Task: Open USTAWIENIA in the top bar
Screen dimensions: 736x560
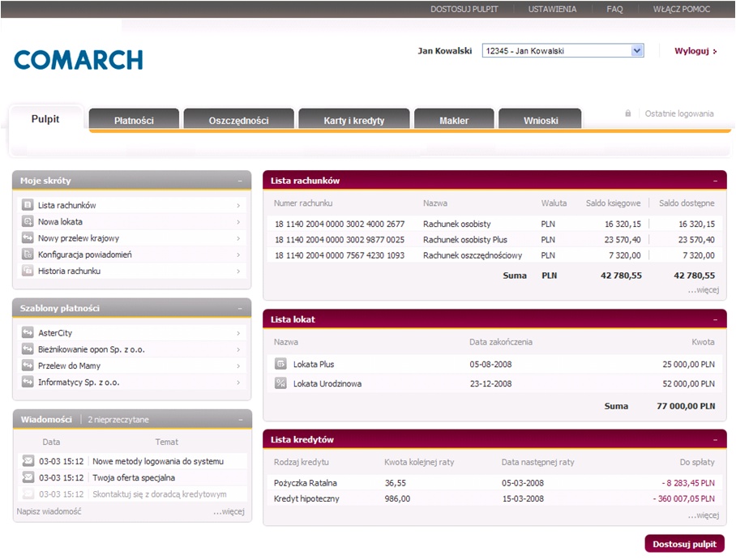Action: tap(552, 9)
